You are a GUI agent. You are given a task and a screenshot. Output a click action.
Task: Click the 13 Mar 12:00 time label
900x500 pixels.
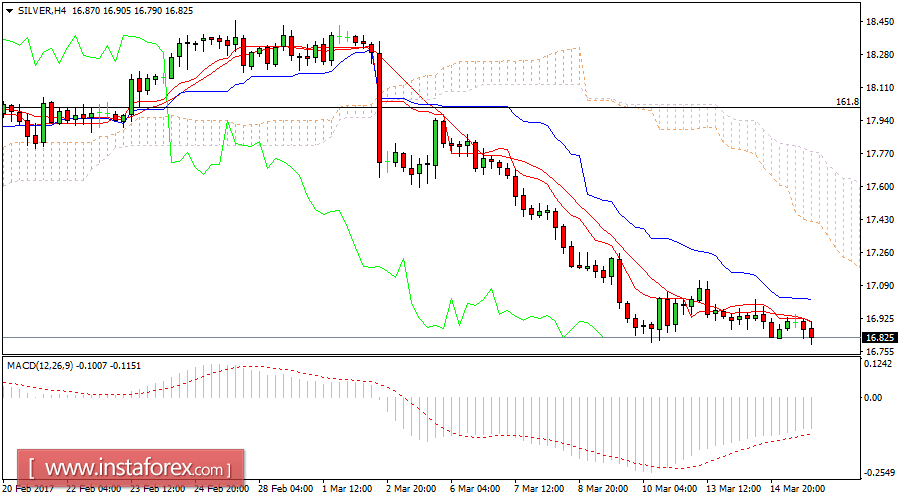(734, 489)
